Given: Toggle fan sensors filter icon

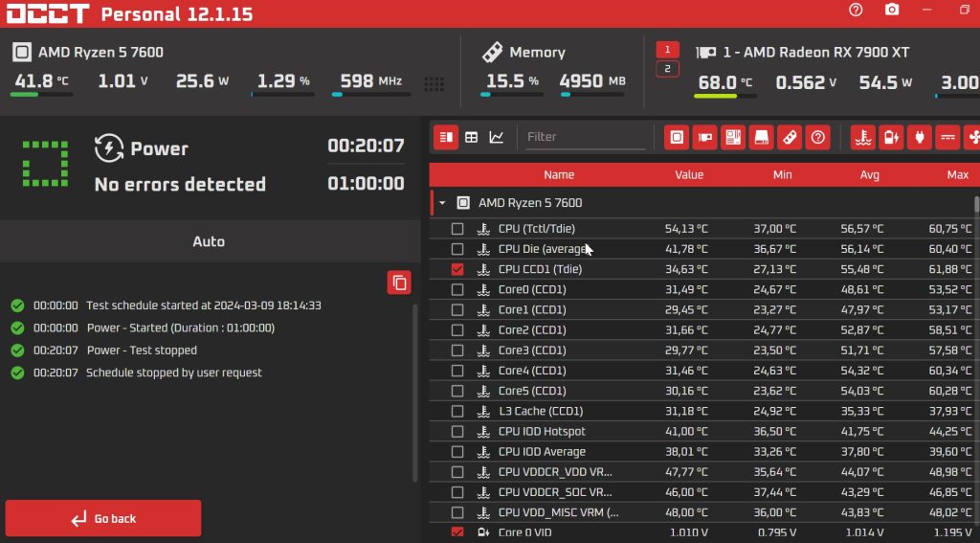Looking at the screenshot, I should point(972,137).
